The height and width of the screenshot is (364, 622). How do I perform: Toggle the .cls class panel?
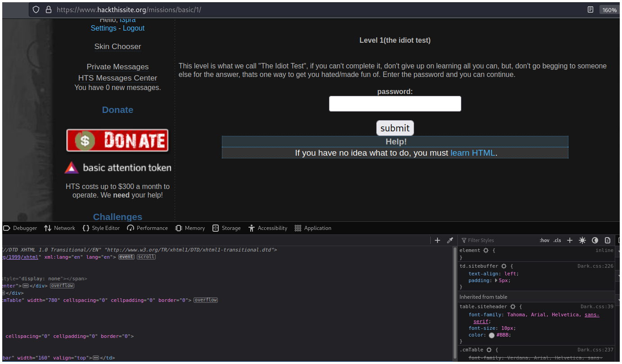coord(557,240)
